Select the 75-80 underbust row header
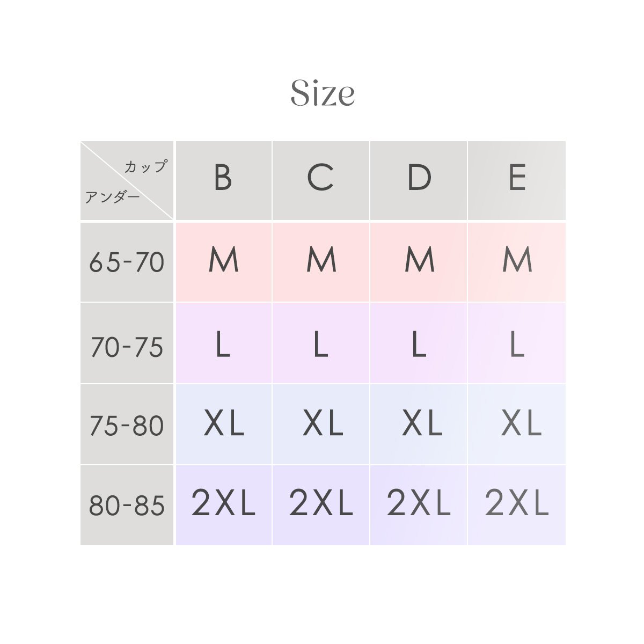This screenshot has height=644, width=644. (127, 425)
